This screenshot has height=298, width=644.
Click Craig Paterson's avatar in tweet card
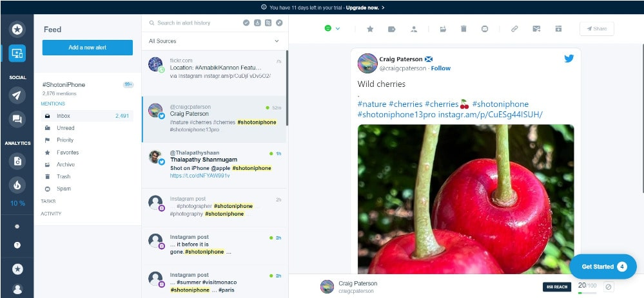click(x=367, y=64)
